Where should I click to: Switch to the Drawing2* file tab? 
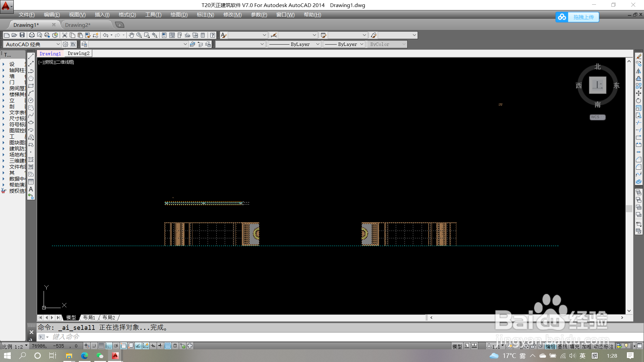tap(78, 25)
